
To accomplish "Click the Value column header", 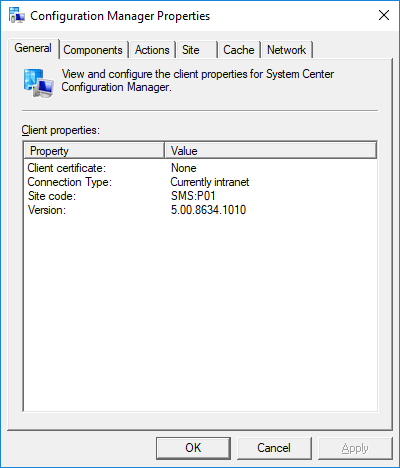I will click(x=271, y=150).
